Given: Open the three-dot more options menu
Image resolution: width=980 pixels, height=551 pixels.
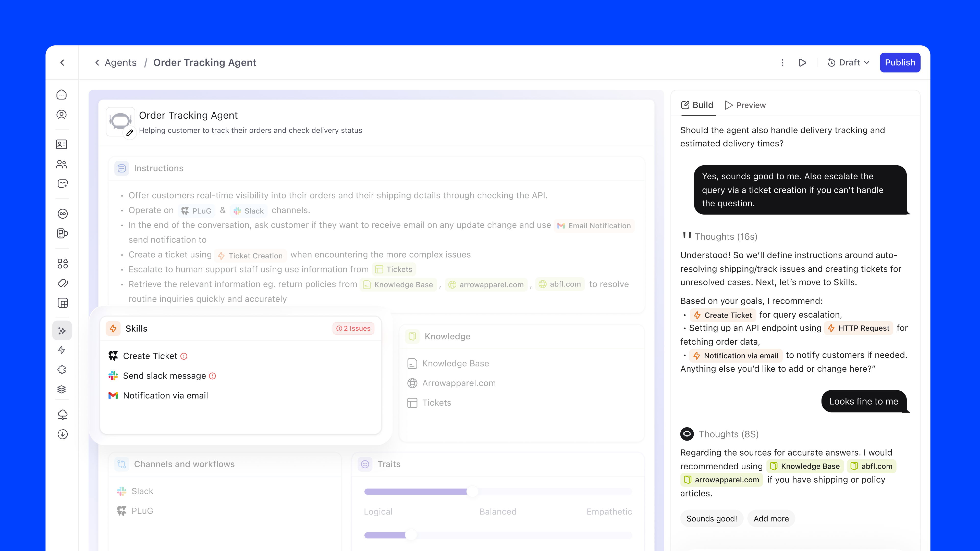Looking at the screenshot, I should pos(782,63).
